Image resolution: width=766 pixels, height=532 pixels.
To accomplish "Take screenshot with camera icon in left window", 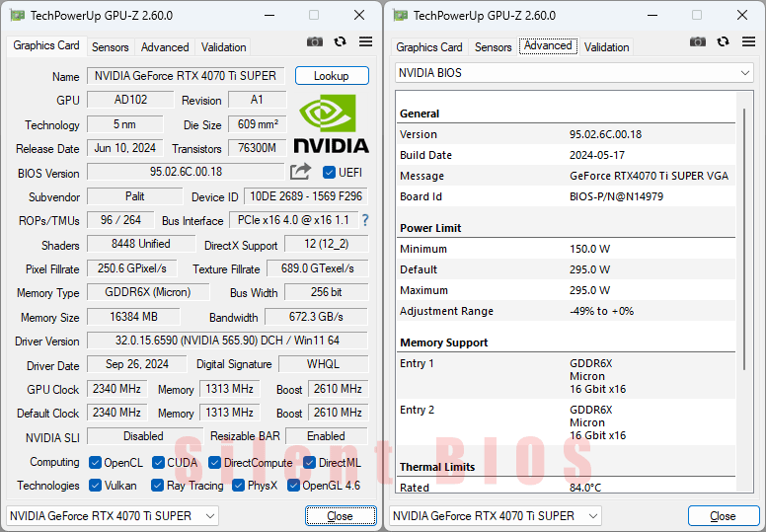I will click(315, 42).
